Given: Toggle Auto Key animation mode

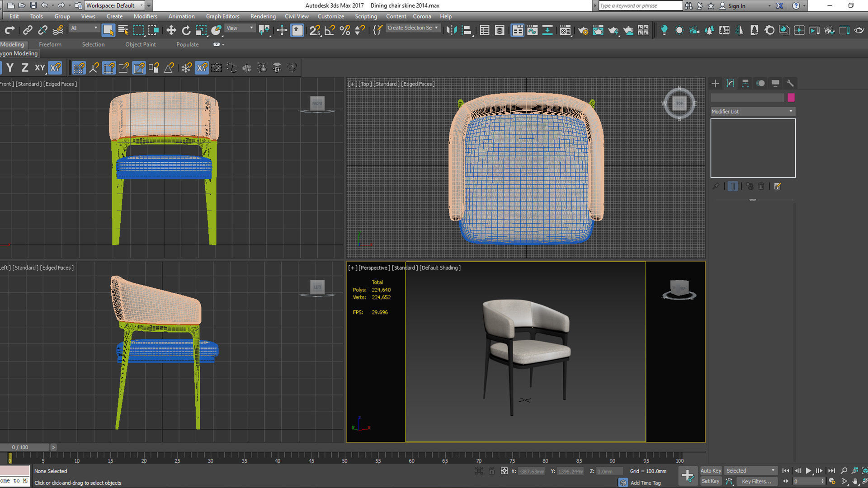Looking at the screenshot, I should tap(711, 471).
